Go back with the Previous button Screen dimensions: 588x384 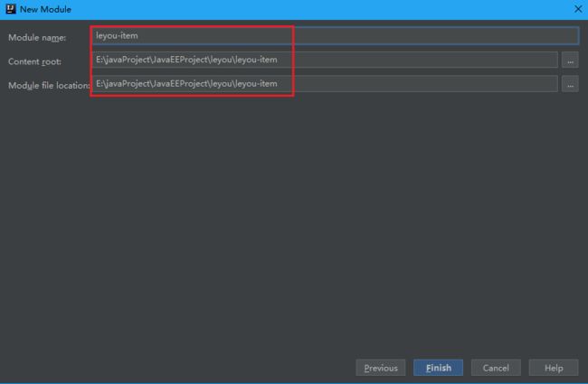point(381,368)
